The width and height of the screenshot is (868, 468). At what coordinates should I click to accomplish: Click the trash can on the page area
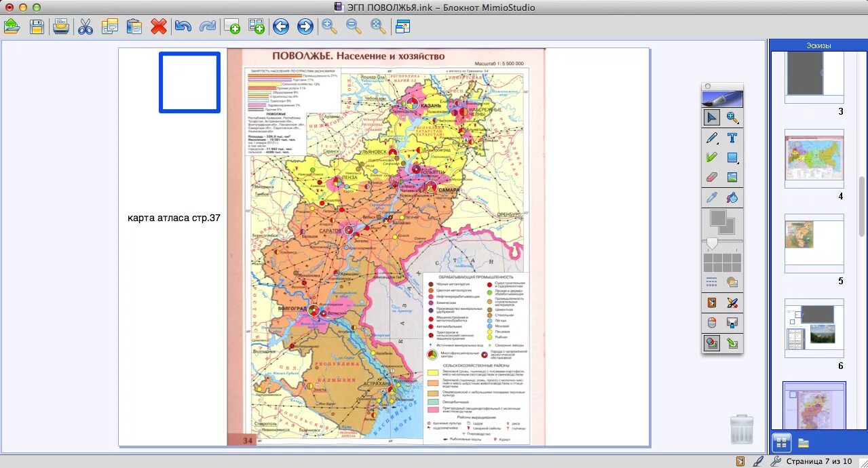tap(741, 429)
